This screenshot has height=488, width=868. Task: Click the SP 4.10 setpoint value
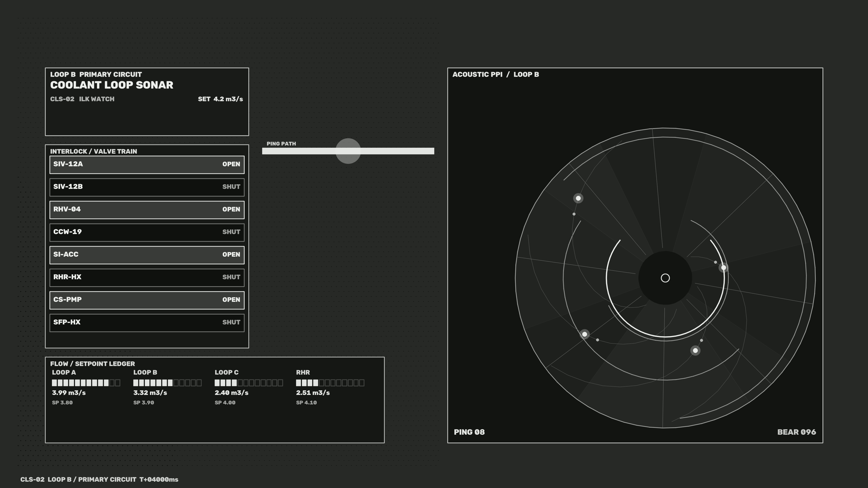307,402
